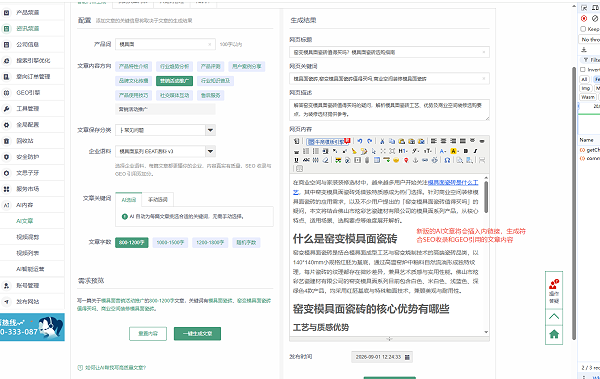Open calendar picker beside publish time
The width and height of the screenshot is (600, 379).
(x=407, y=357)
